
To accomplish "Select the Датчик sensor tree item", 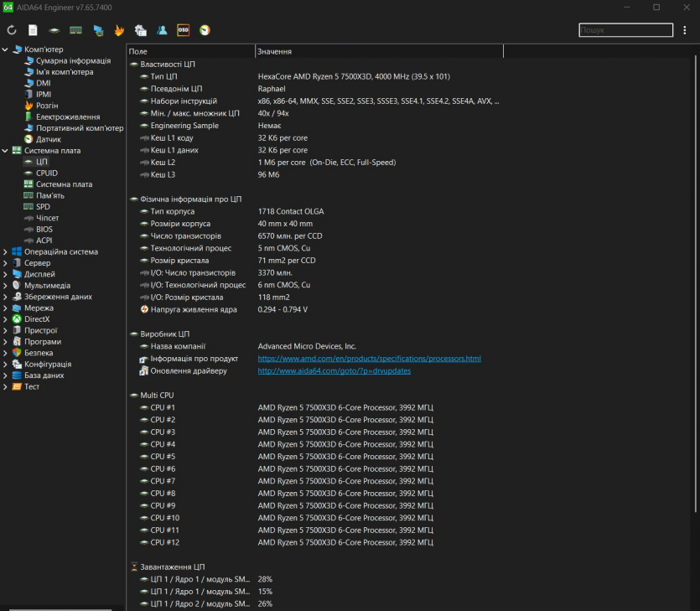I will coord(48,139).
